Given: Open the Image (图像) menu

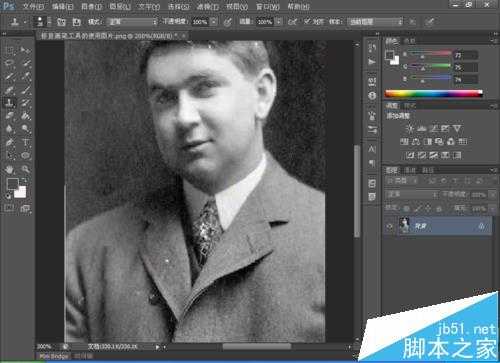Looking at the screenshot, I should [x=91, y=6].
